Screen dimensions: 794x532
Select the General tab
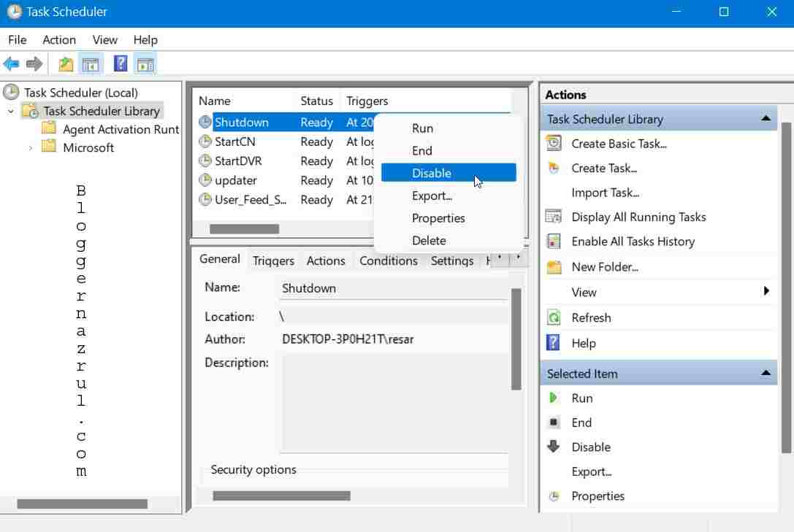(220, 259)
